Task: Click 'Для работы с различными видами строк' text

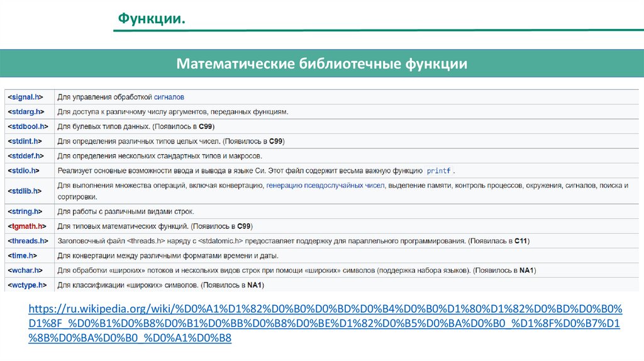Action: pyautogui.click(x=126, y=211)
